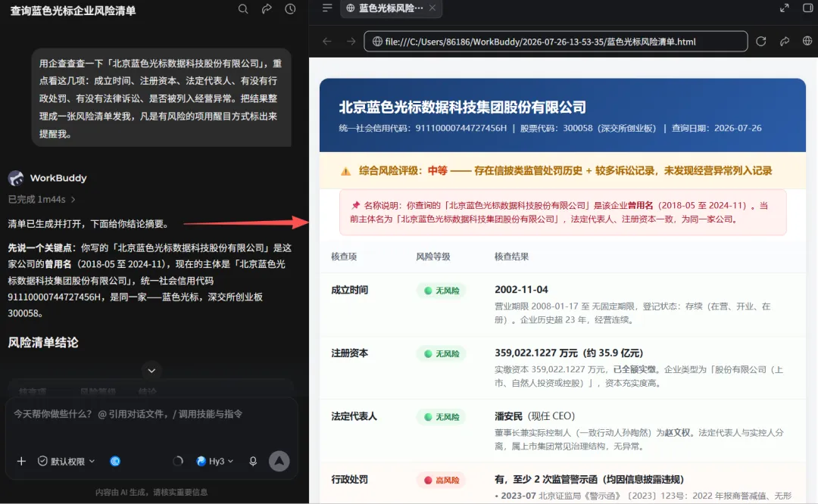Viewport: 818px width, 504px height.
Task: Click scroll-down chevron button in chat
Action: pos(151,371)
